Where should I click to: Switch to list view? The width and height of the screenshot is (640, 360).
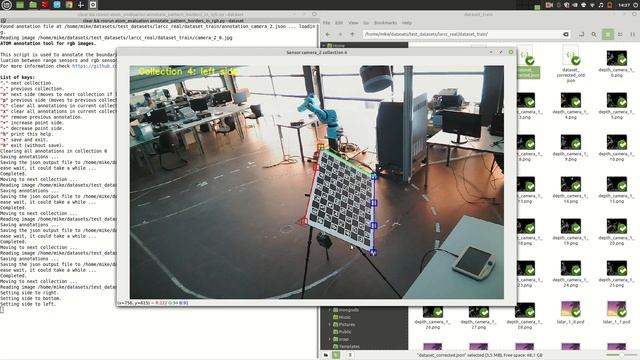620,34
